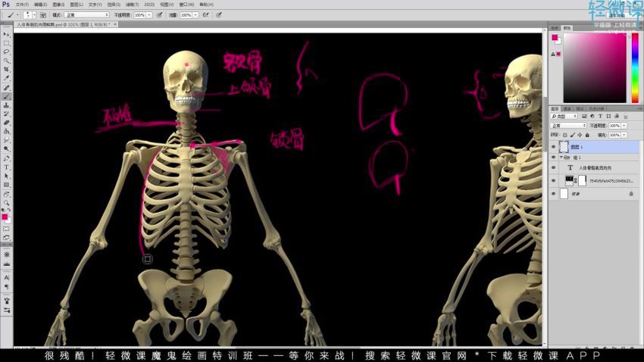Open the 编辑(E) menu
Image resolution: width=644 pixels, height=362 pixels.
point(40,5)
